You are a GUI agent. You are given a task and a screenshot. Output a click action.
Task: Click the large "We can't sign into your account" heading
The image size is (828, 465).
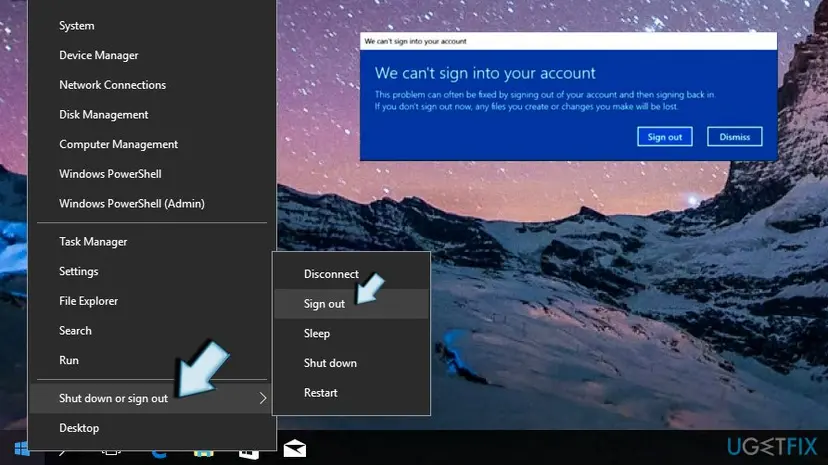485,73
